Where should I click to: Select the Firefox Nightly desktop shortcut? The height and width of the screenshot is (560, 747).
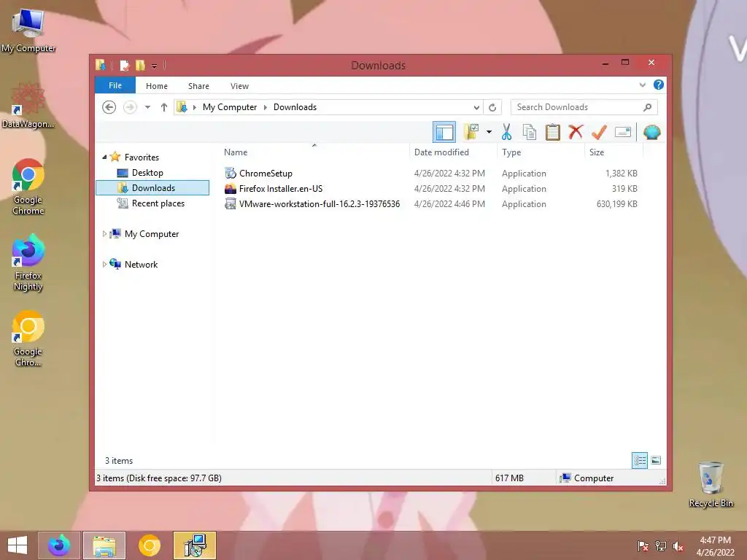pos(28,262)
